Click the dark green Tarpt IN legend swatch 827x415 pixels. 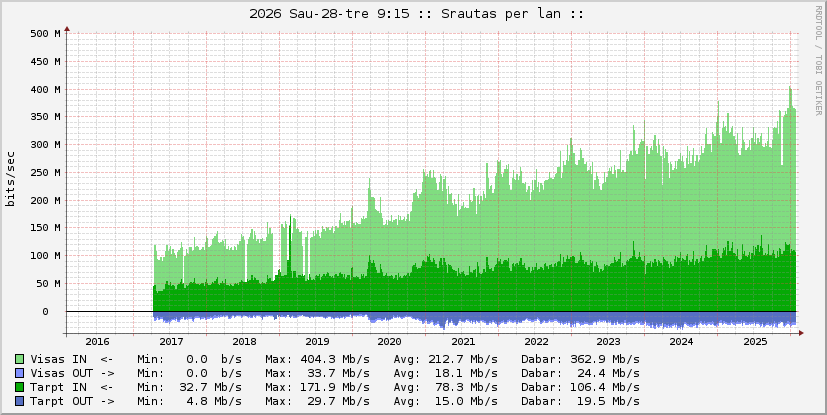tap(20, 387)
